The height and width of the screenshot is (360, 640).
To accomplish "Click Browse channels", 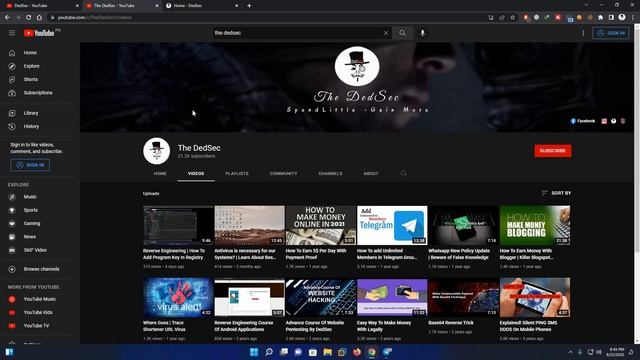I will 40,269.
